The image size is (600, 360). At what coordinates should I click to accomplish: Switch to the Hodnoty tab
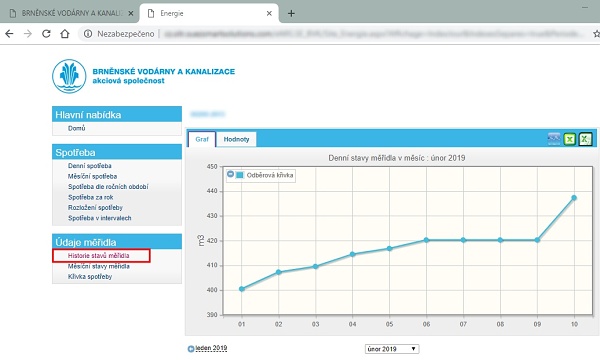click(x=236, y=139)
